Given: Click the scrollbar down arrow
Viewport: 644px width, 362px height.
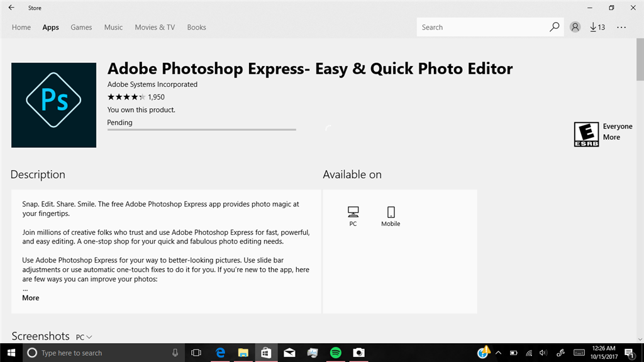Looking at the screenshot, I should [x=640, y=339].
